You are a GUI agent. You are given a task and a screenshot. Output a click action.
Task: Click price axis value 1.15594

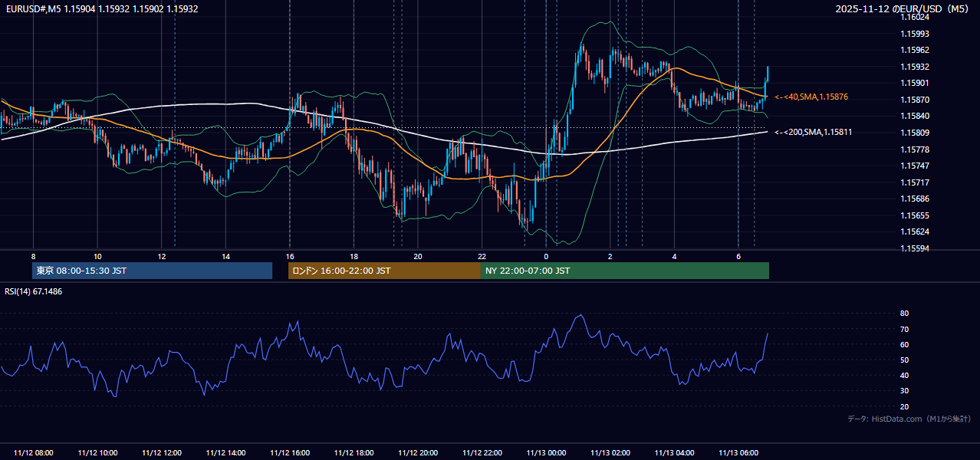tap(914, 248)
